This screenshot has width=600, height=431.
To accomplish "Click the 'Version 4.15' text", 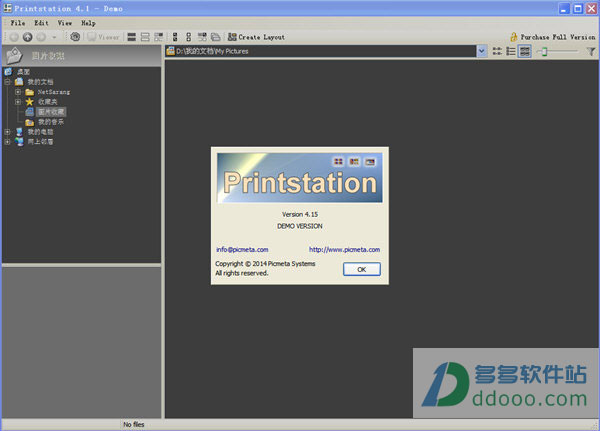I will (300, 214).
